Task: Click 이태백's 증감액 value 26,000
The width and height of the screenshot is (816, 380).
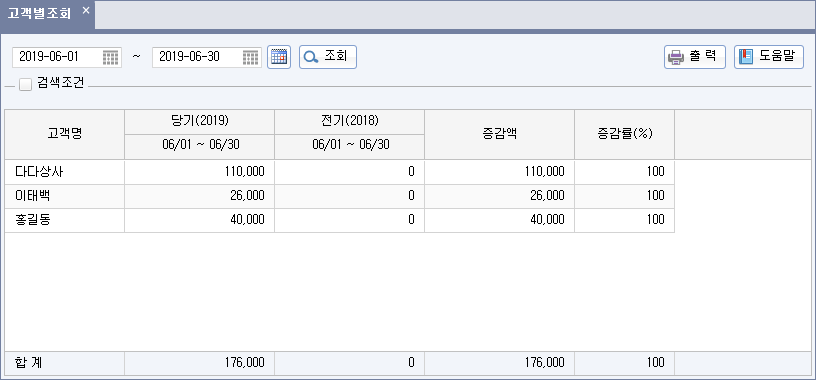Action: [547, 196]
